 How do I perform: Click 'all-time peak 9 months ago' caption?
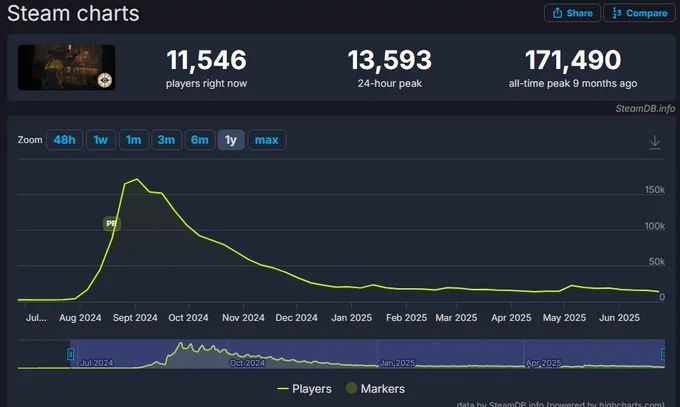(x=573, y=83)
